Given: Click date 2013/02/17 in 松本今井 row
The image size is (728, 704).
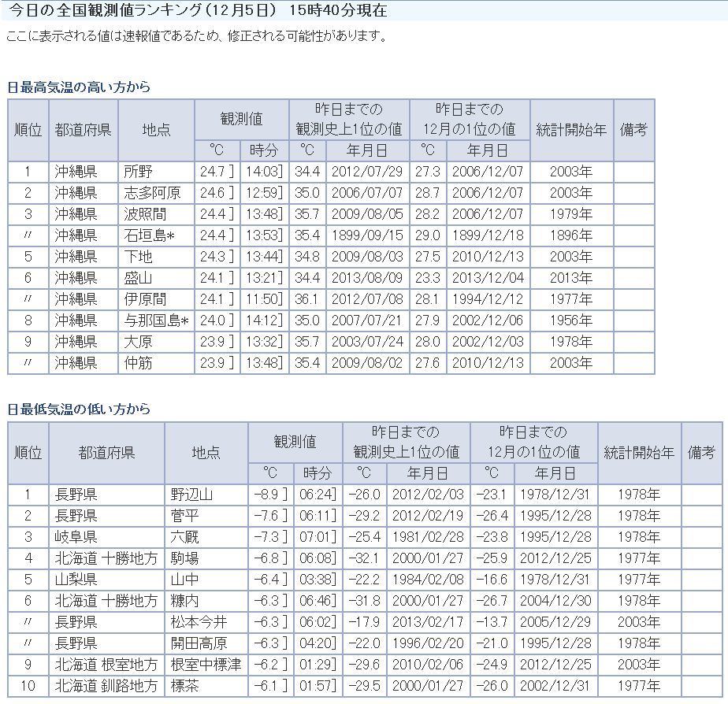Looking at the screenshot, I should point(428,622).
